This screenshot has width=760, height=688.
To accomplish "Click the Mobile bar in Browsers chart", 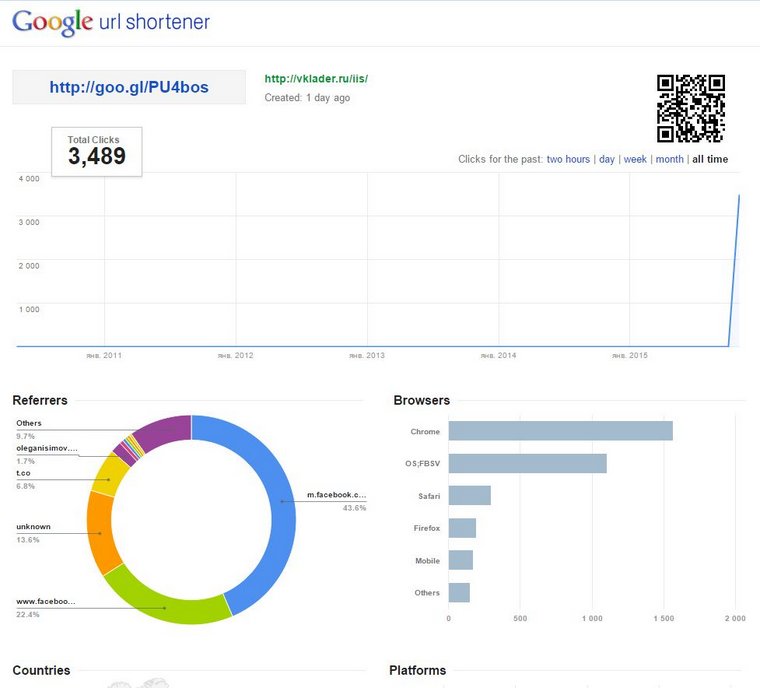I will pos(460,560).
